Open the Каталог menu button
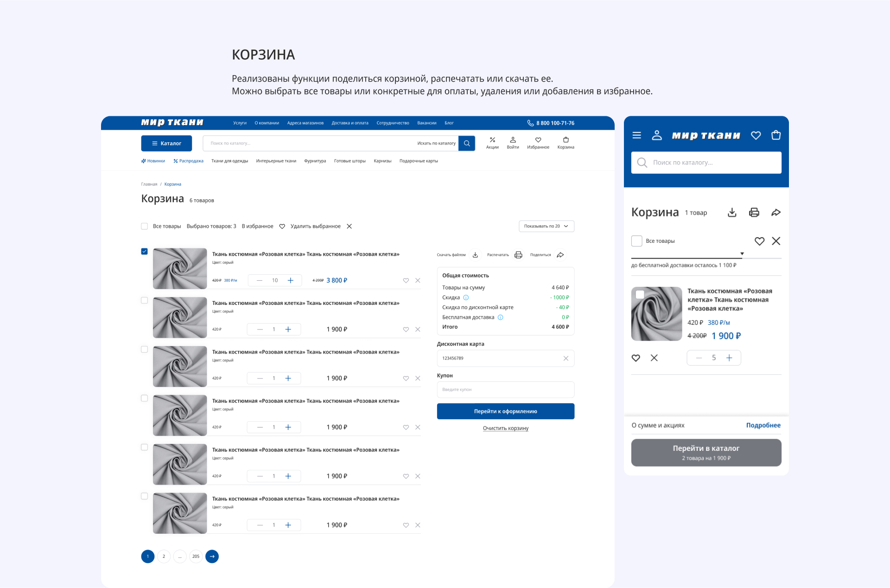890x588 pixels. click(166, 143)
